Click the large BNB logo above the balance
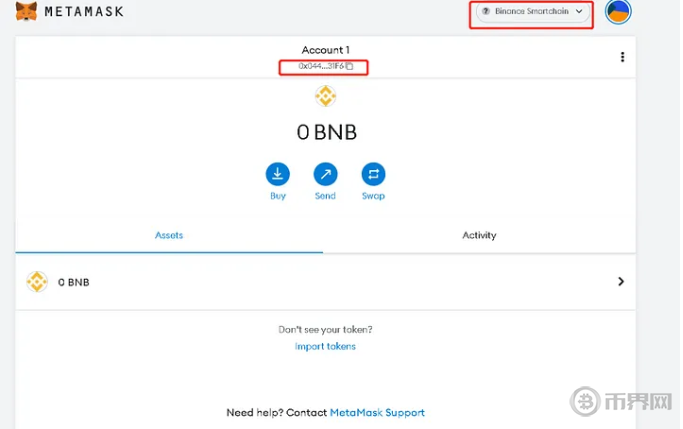This screenshot has width=683, height=429. click(325, 96)
